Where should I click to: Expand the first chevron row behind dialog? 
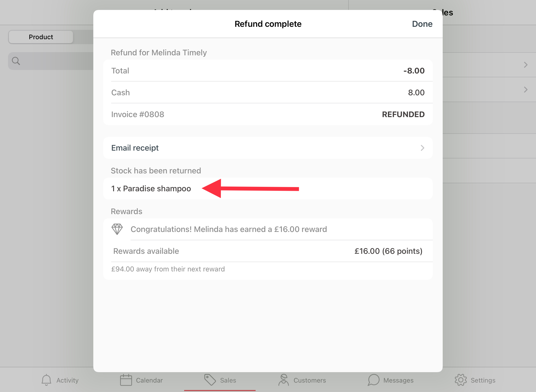point(526,65)
